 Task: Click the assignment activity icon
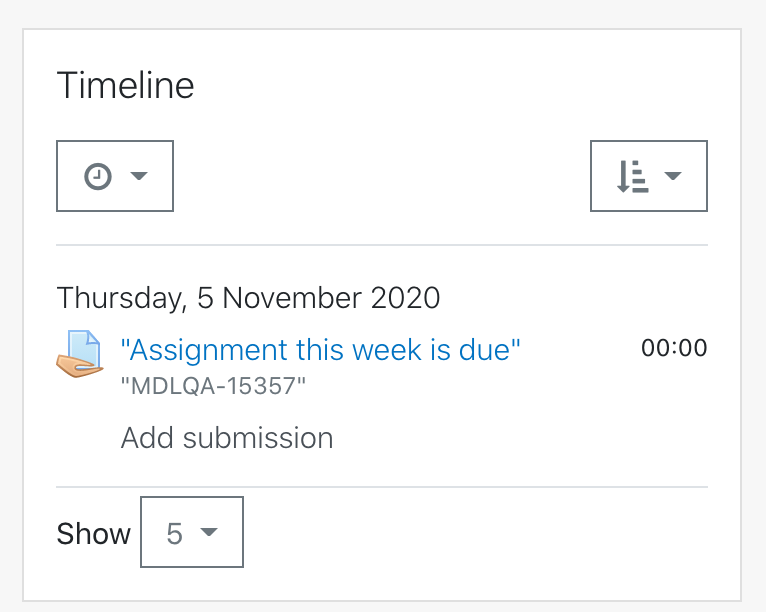click(80, 354)
